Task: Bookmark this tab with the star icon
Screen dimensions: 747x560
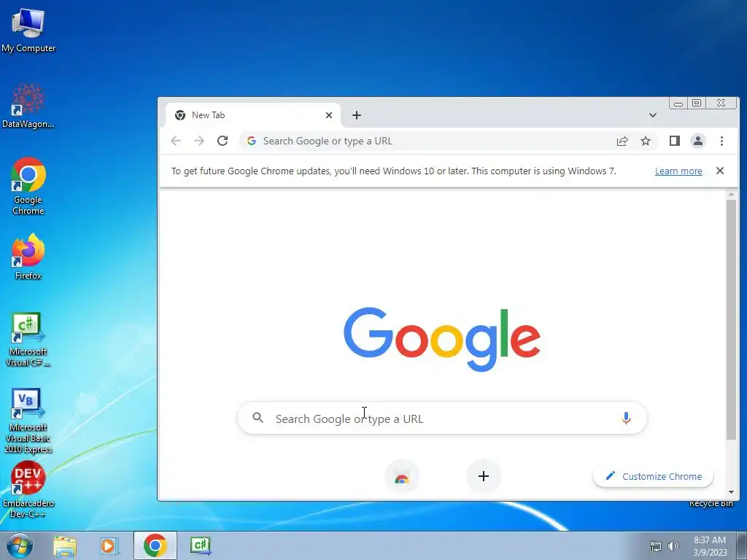Action: [646, 141]
